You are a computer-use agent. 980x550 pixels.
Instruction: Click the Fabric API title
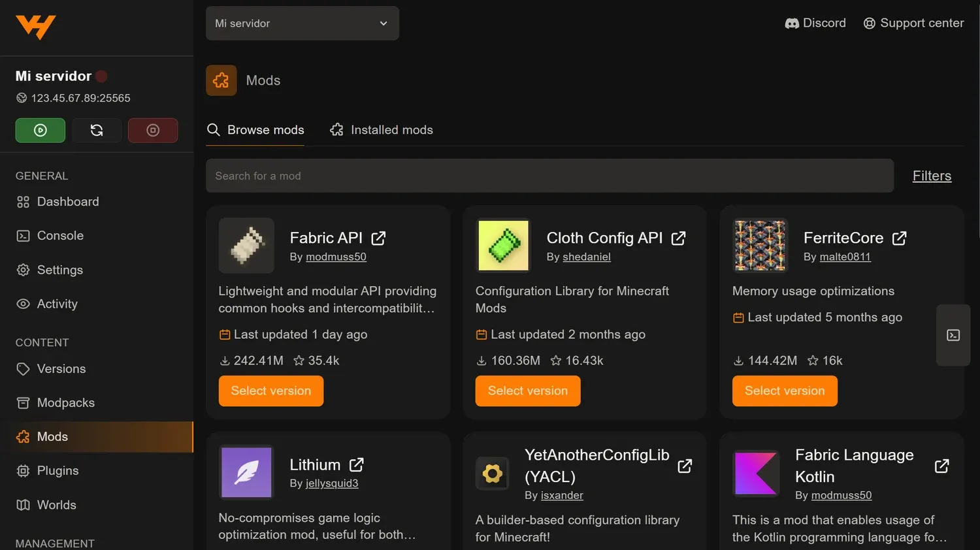[x=326, y=238]
